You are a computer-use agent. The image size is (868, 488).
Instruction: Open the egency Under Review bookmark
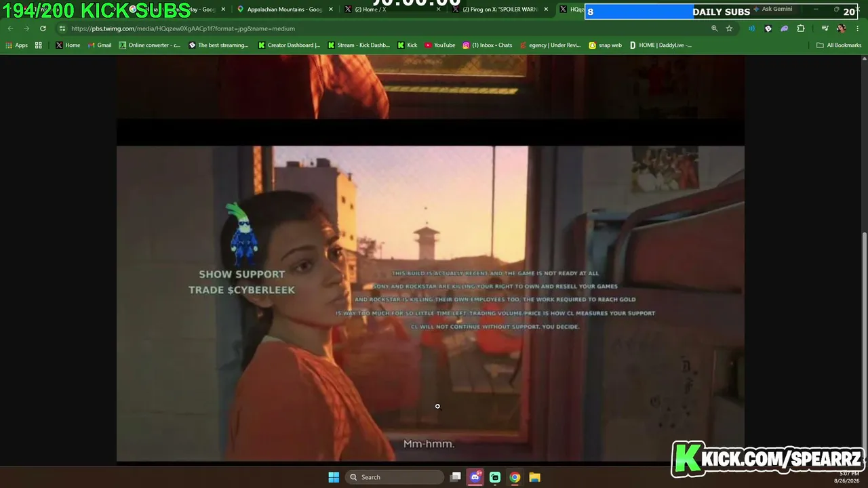pyautogui.click(x=550, y=45)
